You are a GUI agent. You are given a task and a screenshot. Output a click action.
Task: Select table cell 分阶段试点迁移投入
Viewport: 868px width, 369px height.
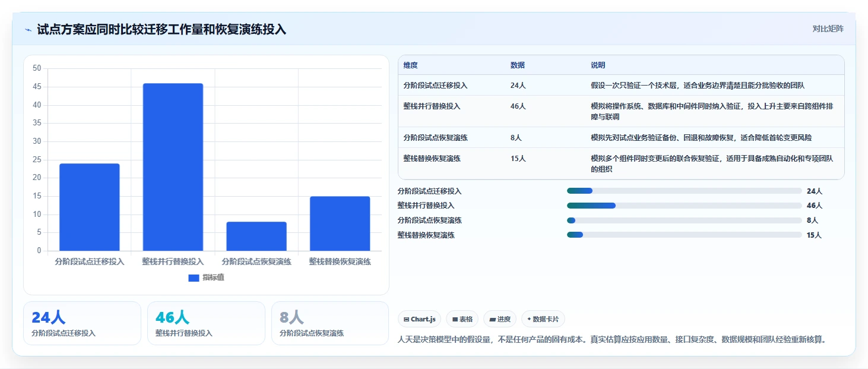435,86
